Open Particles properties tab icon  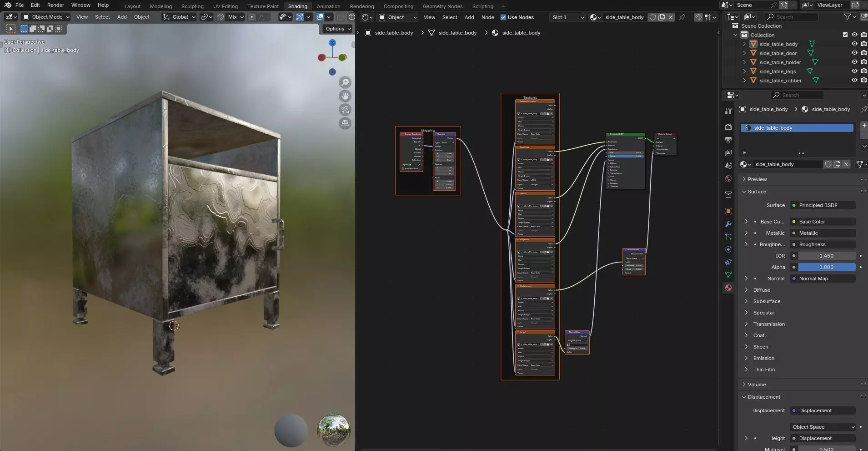(728, 237)
